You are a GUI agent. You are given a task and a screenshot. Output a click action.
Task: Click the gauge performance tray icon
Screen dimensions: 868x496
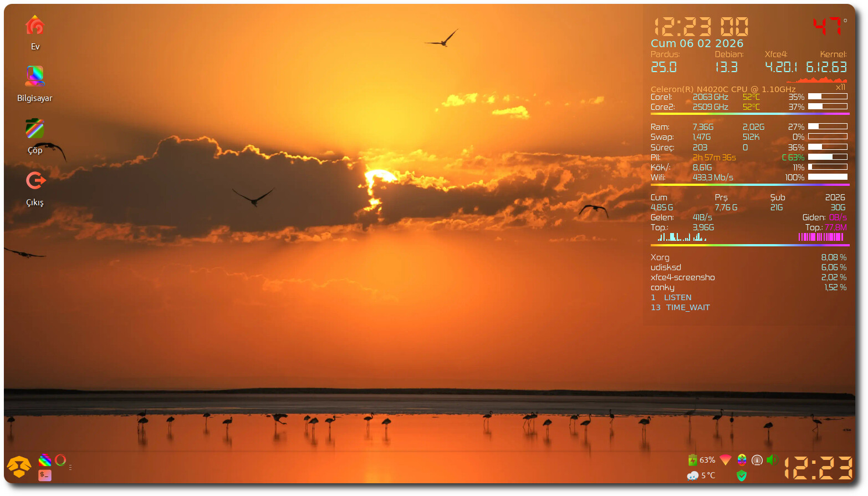pos(757,460)
